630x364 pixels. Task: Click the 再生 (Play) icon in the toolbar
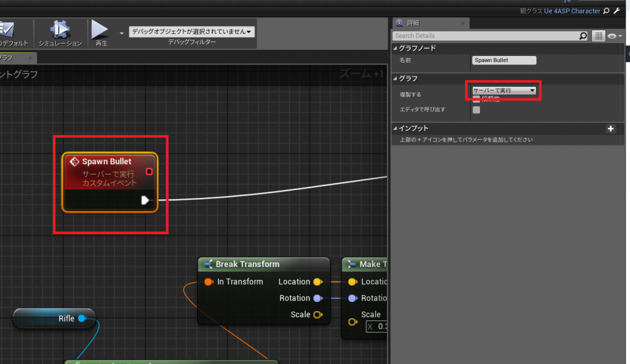pyautogui.click(x=100, y=29)
